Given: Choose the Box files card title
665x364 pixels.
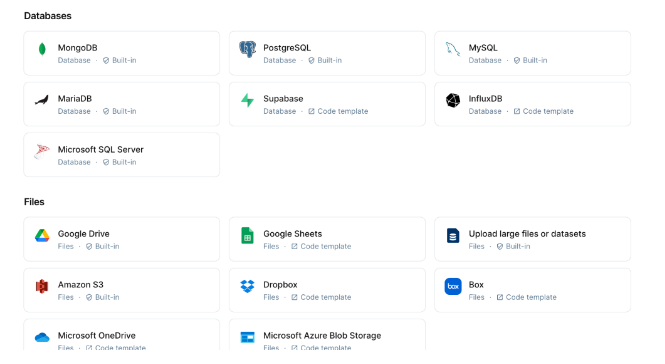Looking at the screenshot, I should [x=476, y=285].
